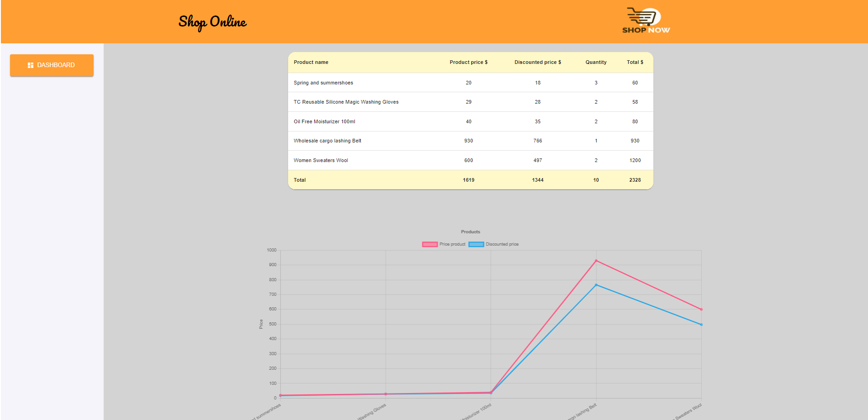Viewport: 868px width, 420px height.
Task: Click the blue data point for Women Sweaters Wool
Action: [701, 325]
